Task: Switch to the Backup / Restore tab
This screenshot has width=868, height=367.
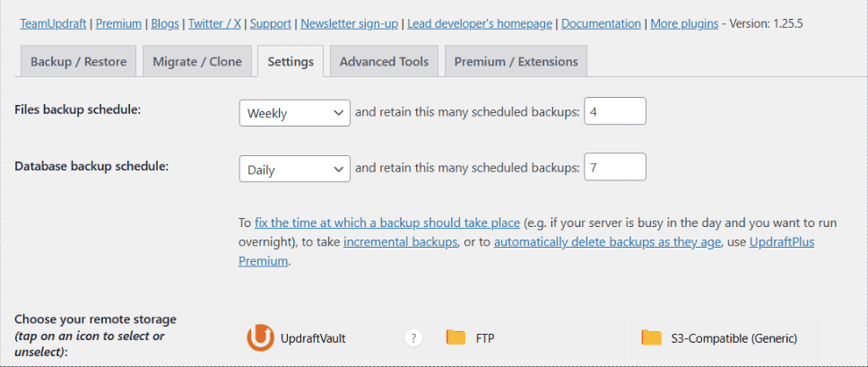Action: pyautogui.click(x=78, y=61)
